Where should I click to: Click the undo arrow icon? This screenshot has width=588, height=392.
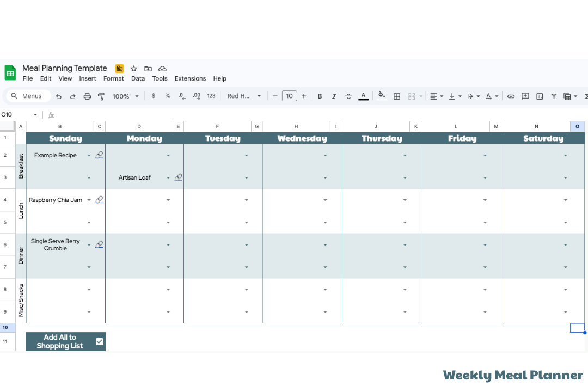coord(58,96)
